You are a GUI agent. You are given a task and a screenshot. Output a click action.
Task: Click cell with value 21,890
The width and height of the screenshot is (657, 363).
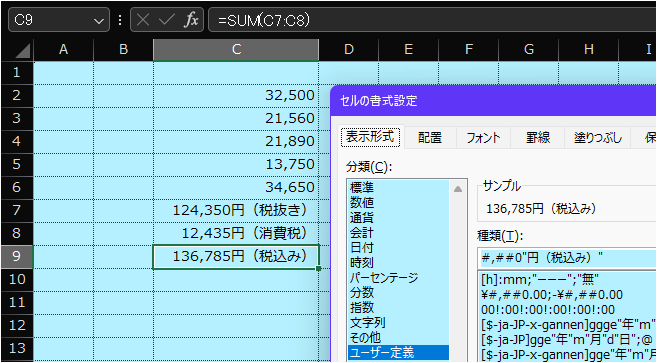tap(236, 141)
